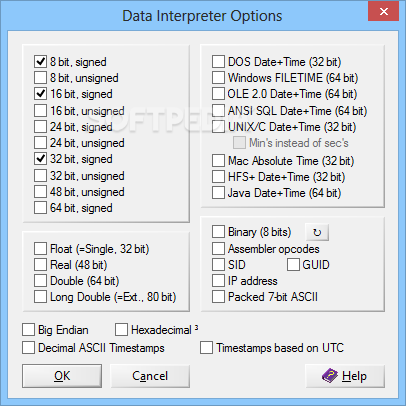Image resolution: width=406 pixels, height=406 pixels.
Task: Enable Assembler opcodes interpretation
Action: [218, 249]
